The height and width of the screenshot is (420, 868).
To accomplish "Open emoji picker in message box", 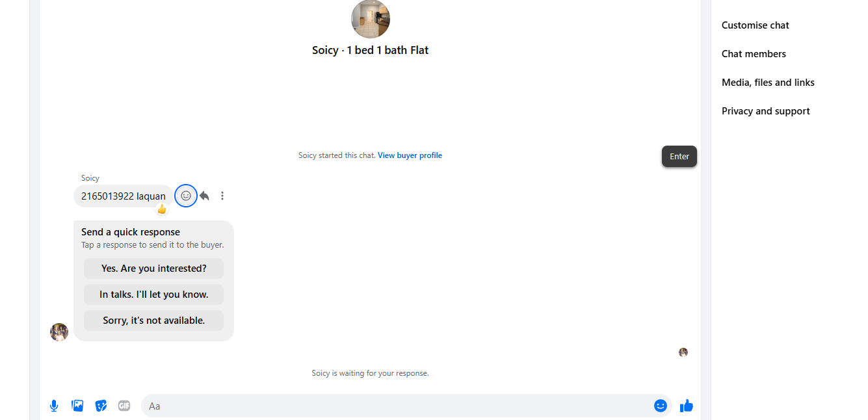I will point(661,406).
